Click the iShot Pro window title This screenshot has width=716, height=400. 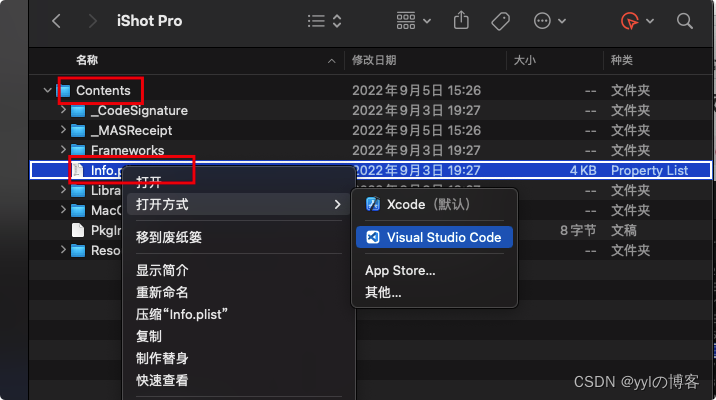pos(149,21)
